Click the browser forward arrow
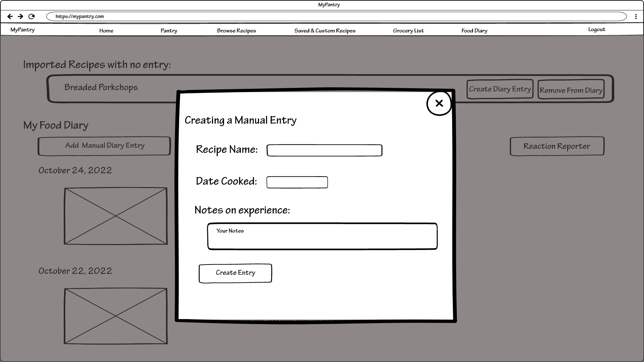The width and height of the screenshot is (644, 362). point(20,16)
